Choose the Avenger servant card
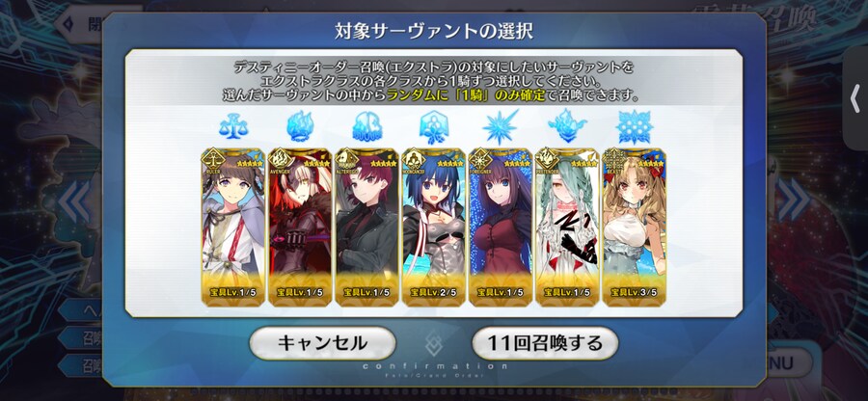Screen dimensions: 868x401 coord(300,227)
